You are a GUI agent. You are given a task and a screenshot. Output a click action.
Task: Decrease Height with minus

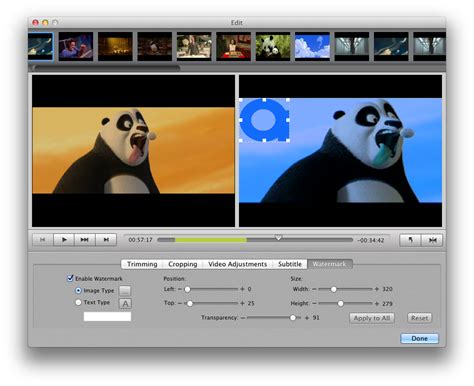314,304
